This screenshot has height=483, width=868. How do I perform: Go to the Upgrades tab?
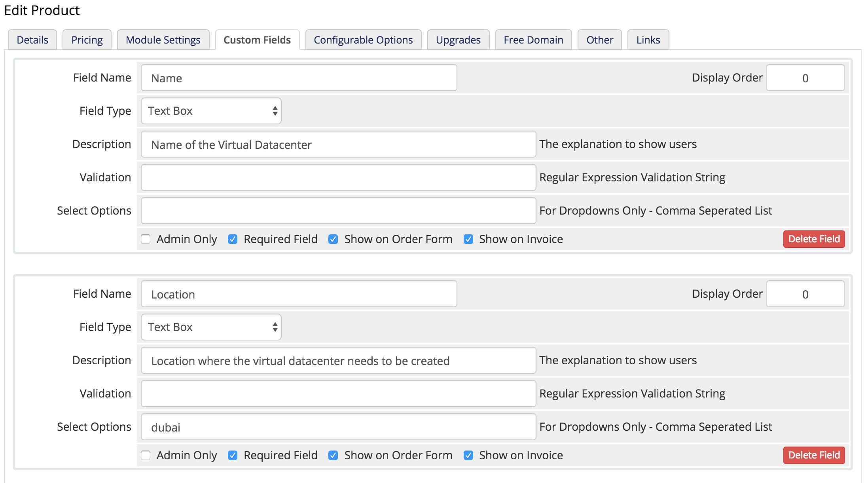tap(458, 40)
